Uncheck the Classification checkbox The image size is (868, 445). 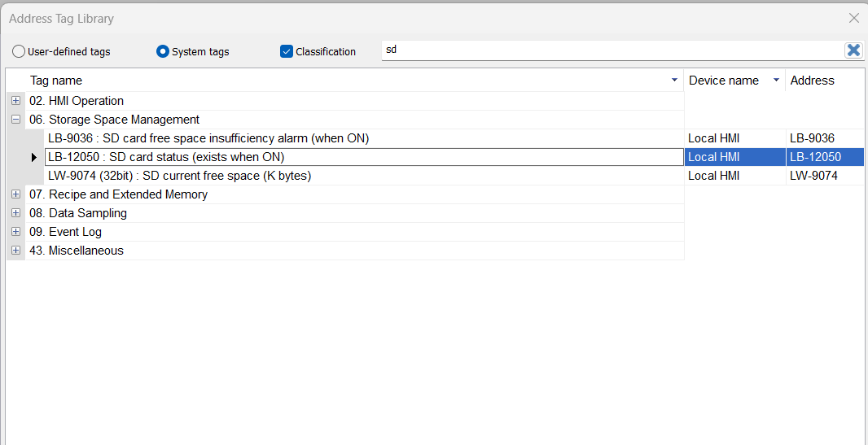click(x=286, y=51)
